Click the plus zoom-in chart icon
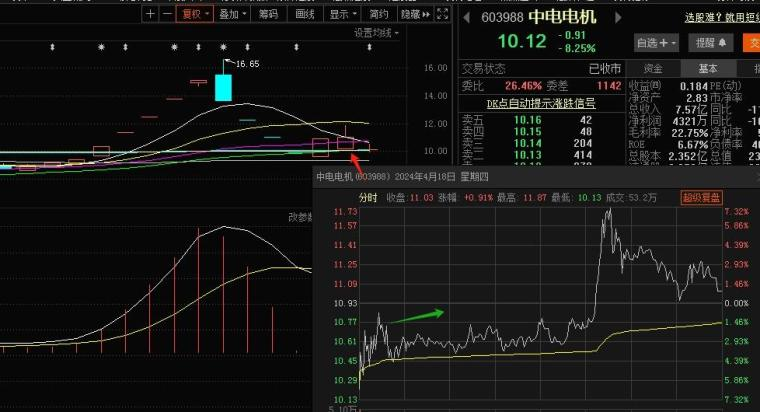 [x=149, y=15]
